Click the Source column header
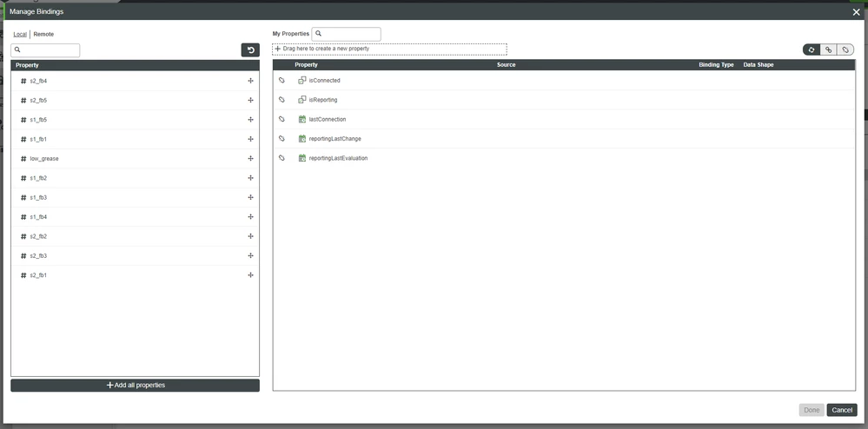 506,65
